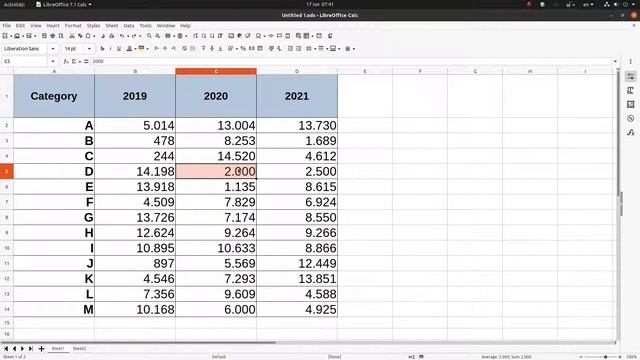The height and width of the screenshot is (360, 640).
Task: Click the Formula equals icon
Action: click(86, 61)
